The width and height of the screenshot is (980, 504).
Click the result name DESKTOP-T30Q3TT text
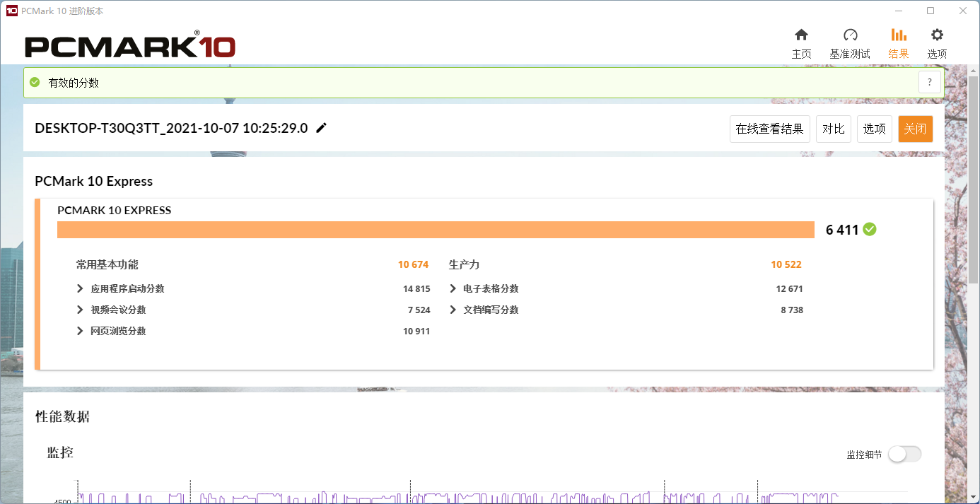(171, 128)
